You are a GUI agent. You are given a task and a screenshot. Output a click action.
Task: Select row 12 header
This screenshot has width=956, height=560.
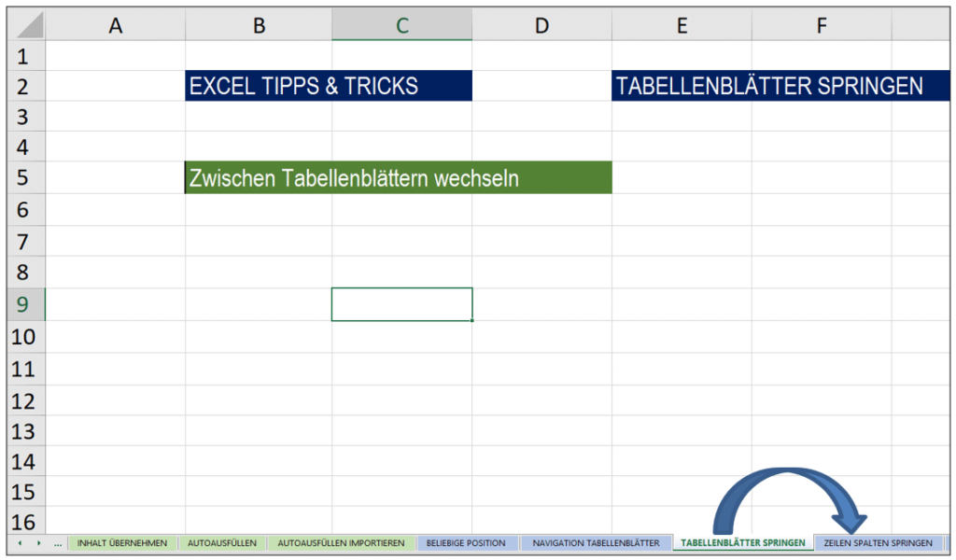[x=25, y=400]
